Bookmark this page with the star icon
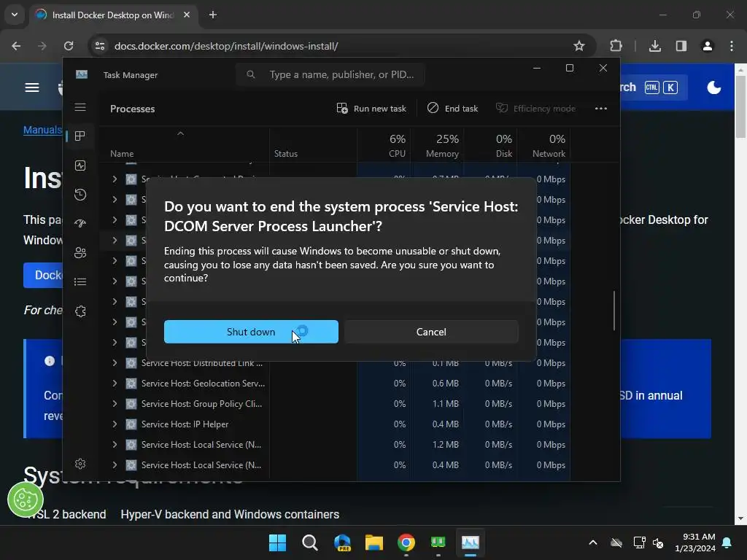The image size is (747, 560). (578, 46)
